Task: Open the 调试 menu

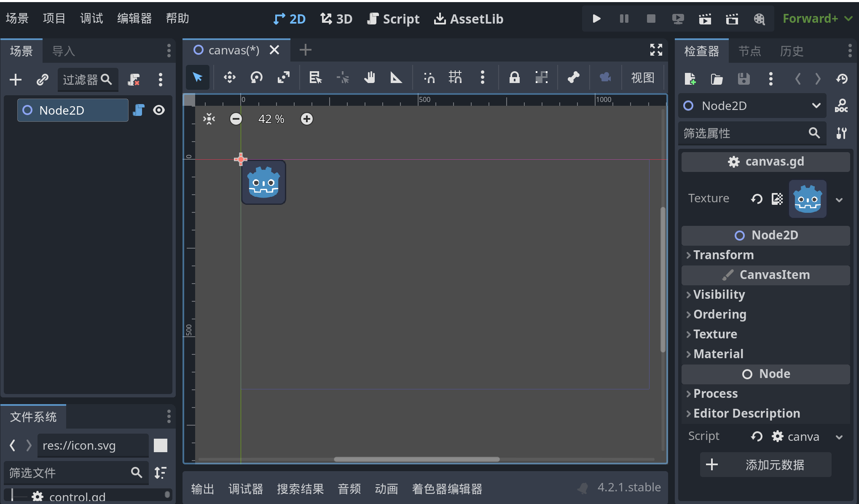Action: [x=91, y=19]
